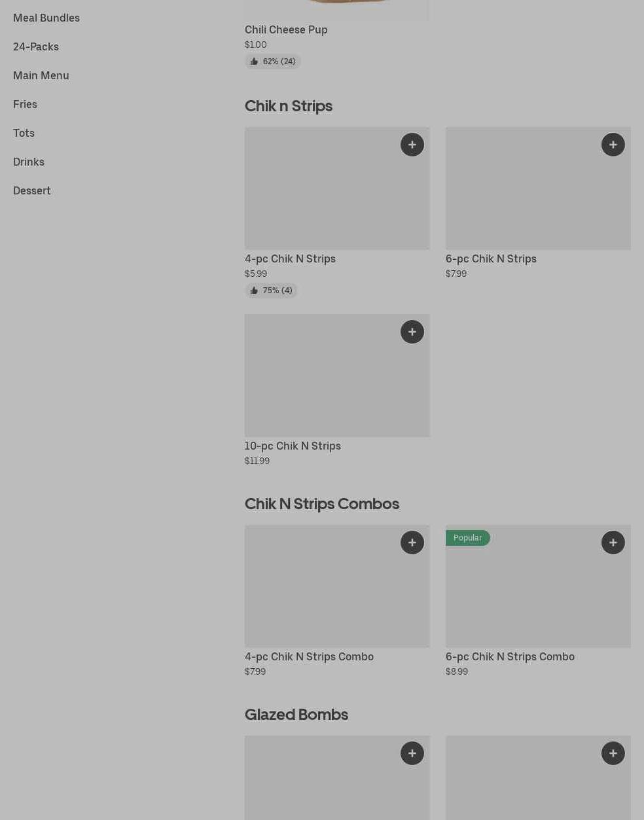
Task: Go to Main Menu category
Action: [41, 75]
